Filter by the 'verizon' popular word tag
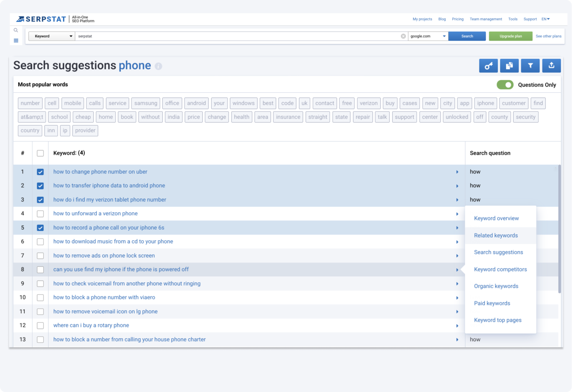Image resolution: width=572 pixels, height=392 pixels. tap(368, 103)
